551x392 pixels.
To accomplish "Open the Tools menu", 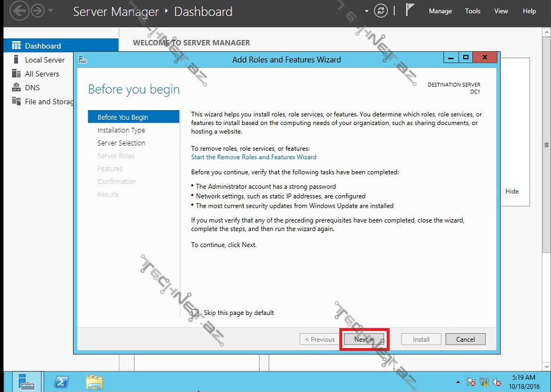I will tap(472, 11).
